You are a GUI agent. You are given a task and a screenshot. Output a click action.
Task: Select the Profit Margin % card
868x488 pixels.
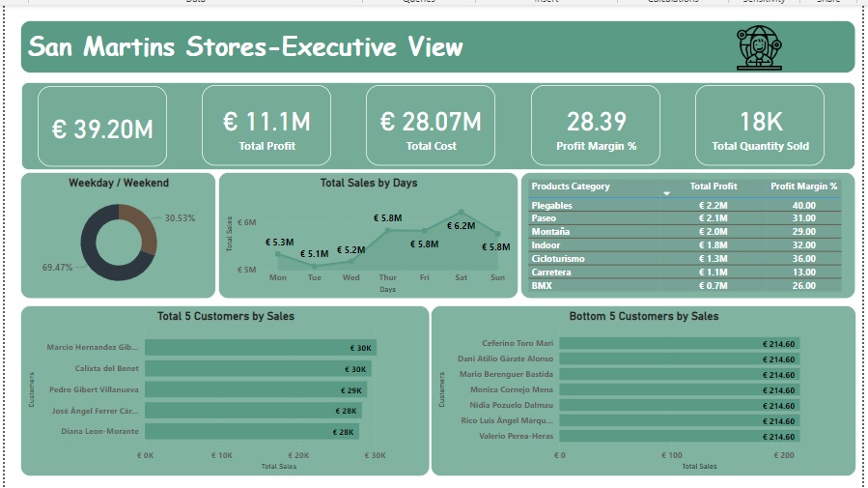tap(596, 126)
